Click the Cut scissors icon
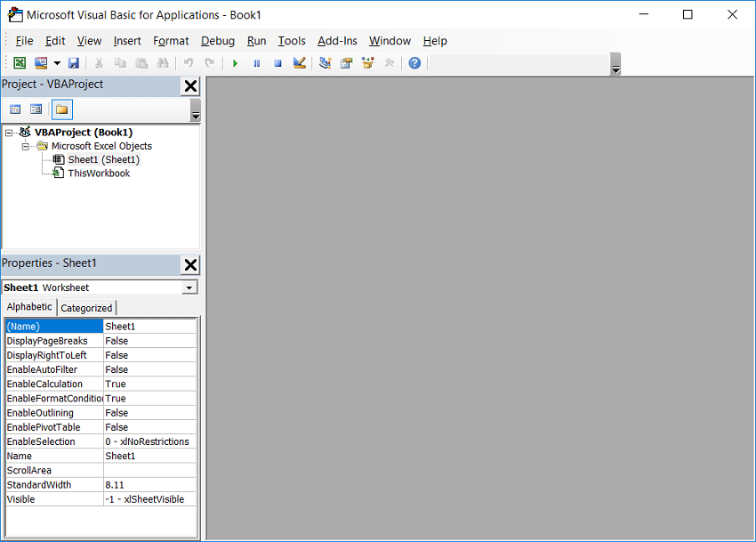This screenshot has width=756, height=542. 99,63
